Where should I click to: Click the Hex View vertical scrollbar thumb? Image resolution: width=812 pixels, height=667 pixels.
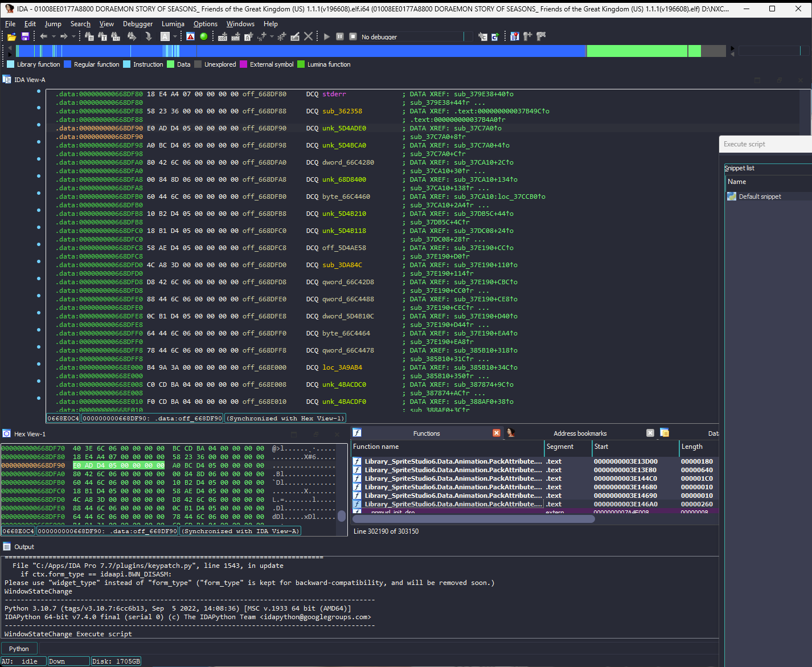coord(342,516)
